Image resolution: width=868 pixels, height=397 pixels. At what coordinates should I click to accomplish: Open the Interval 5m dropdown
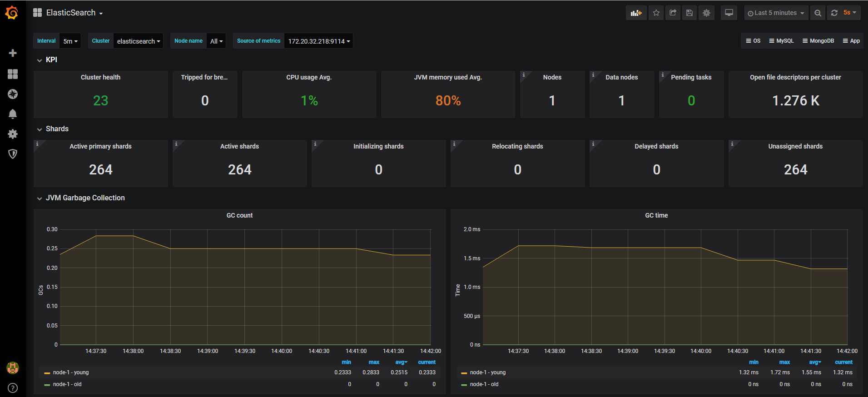[70, 41]
